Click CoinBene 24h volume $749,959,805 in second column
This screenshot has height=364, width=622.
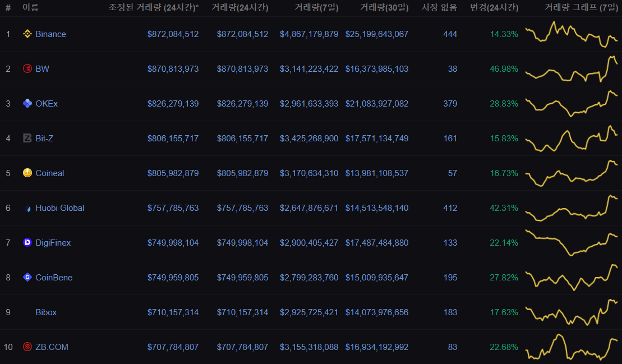coord(242,278)
